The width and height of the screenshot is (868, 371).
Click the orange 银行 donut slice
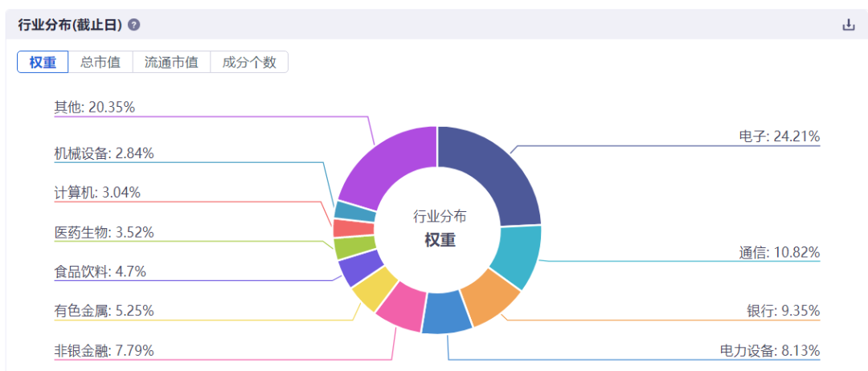point(490,299)
